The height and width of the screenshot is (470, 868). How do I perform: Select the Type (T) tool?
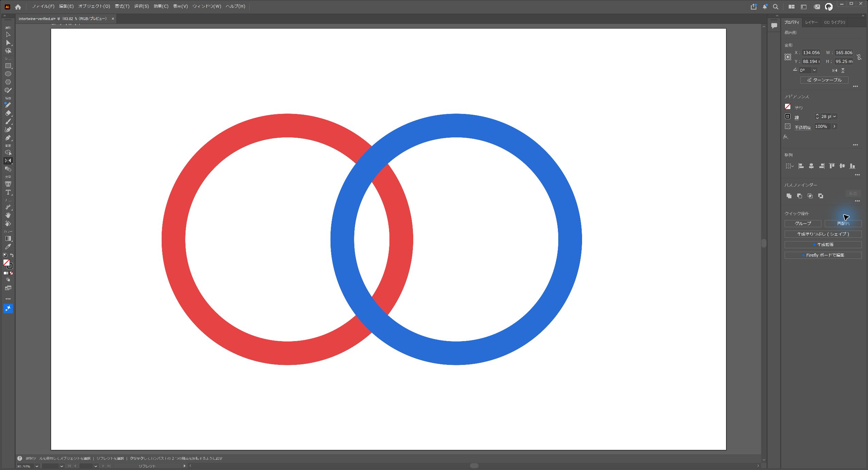point(8,192)
